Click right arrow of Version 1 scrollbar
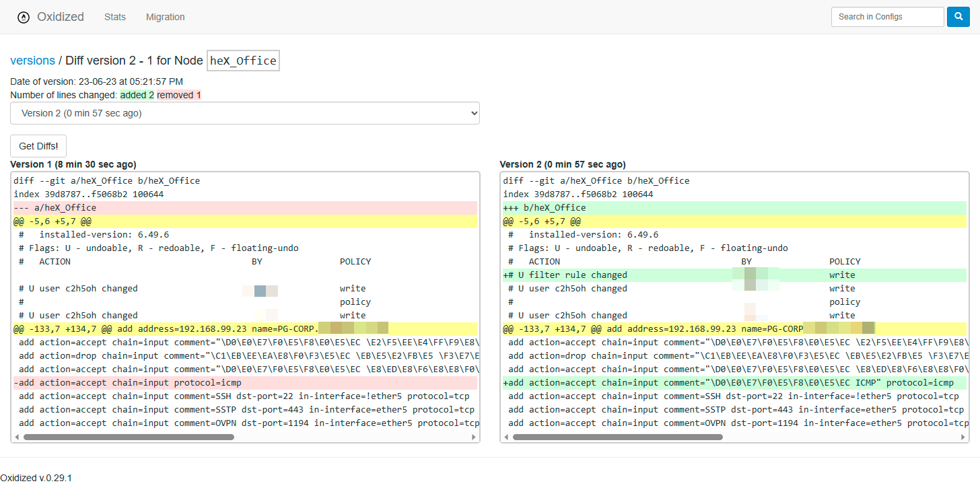The height and width of the screenshot is (496, 980). pos(473,437)
